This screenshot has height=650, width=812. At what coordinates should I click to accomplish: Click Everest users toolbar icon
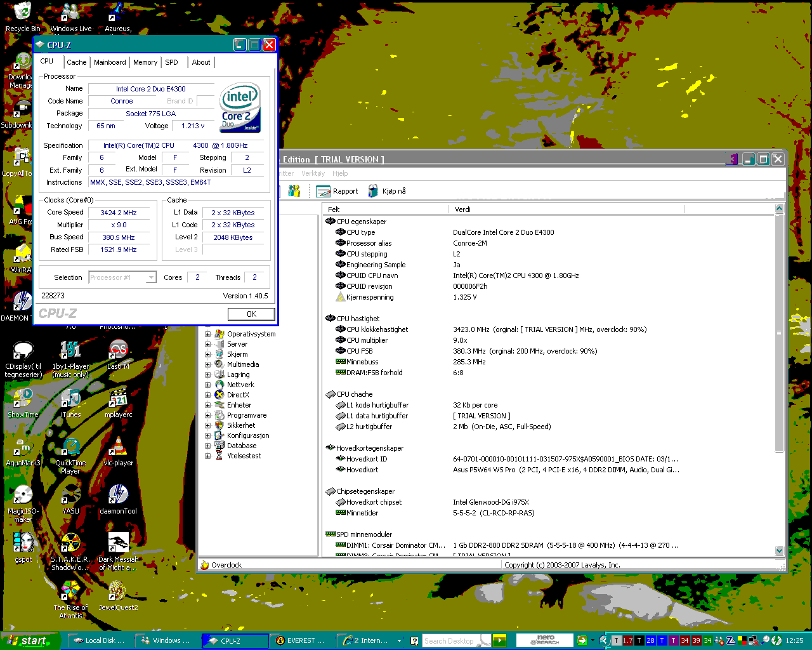click(294, 191)
